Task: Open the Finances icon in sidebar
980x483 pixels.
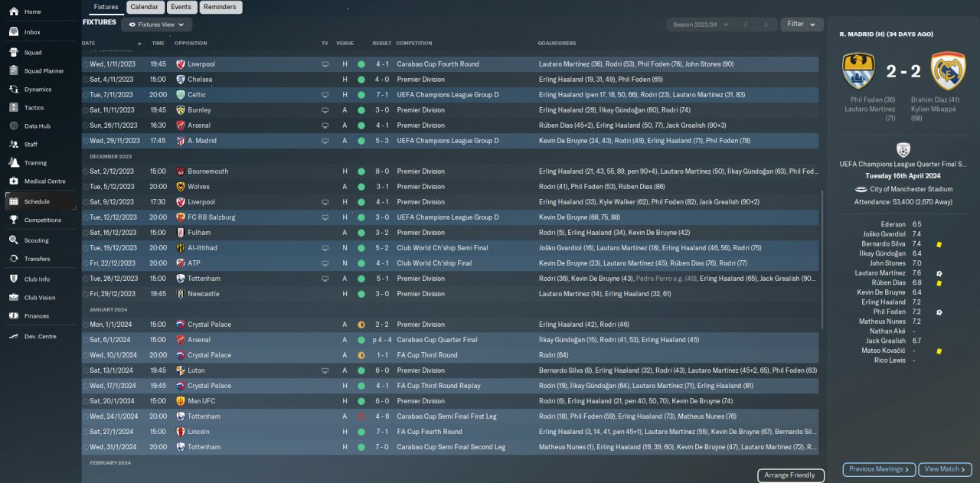Action: click(13, 315)
